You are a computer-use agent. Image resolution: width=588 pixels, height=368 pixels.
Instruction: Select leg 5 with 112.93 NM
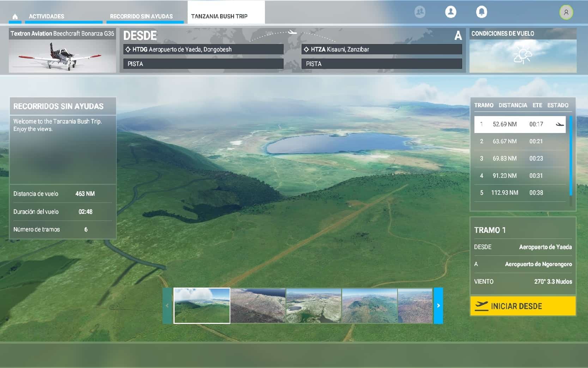(x=520, y=193)
